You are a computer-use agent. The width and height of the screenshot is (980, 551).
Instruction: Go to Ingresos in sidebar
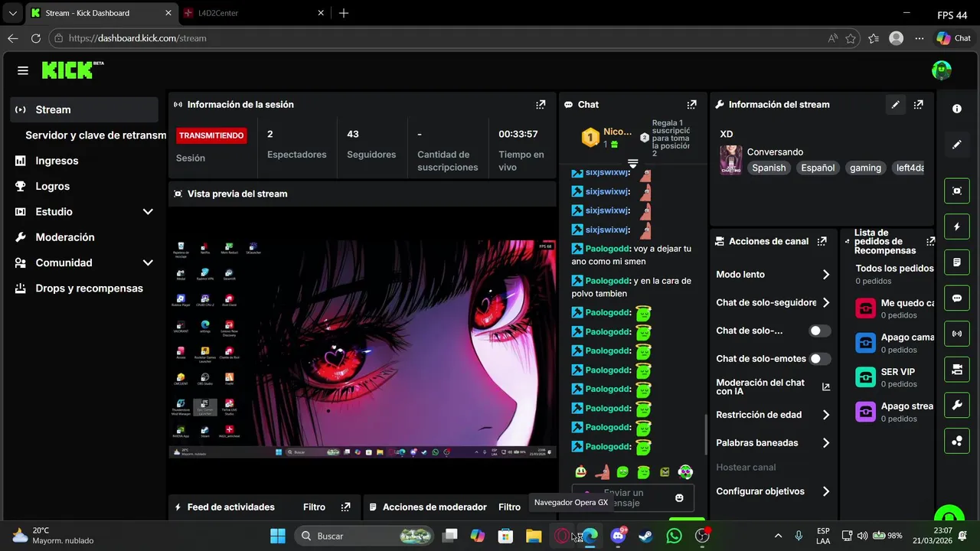click(84, 161)
